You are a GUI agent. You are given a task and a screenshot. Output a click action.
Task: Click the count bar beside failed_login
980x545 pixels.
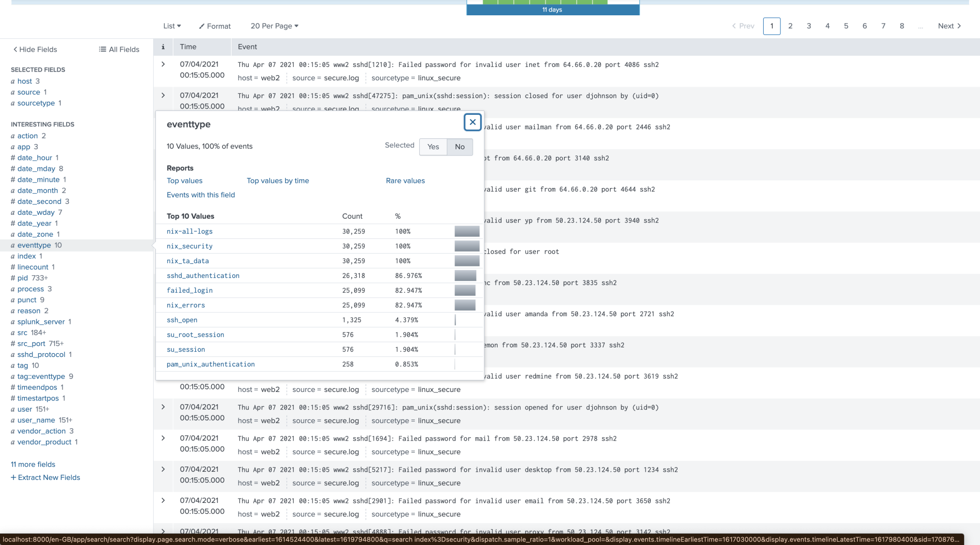(465, 290)
